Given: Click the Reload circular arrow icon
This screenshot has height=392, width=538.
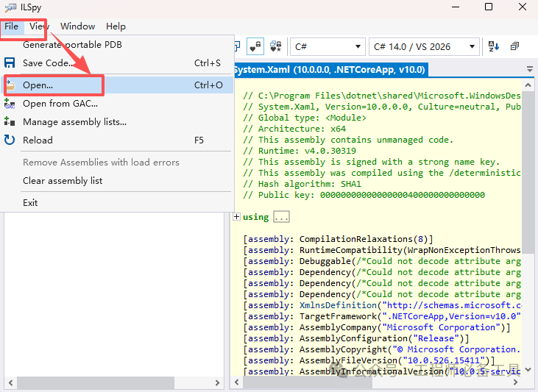Looking at the screenshot, I should tap(10, 140).
